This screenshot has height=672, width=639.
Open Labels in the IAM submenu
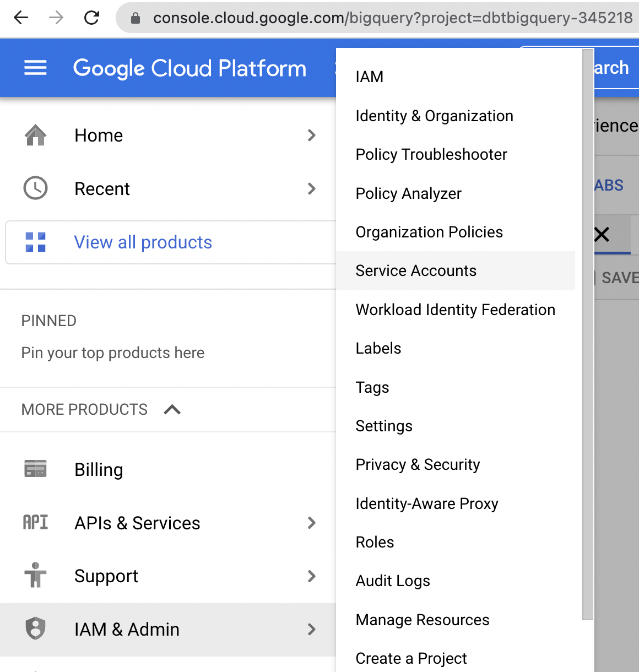[456, 348]
